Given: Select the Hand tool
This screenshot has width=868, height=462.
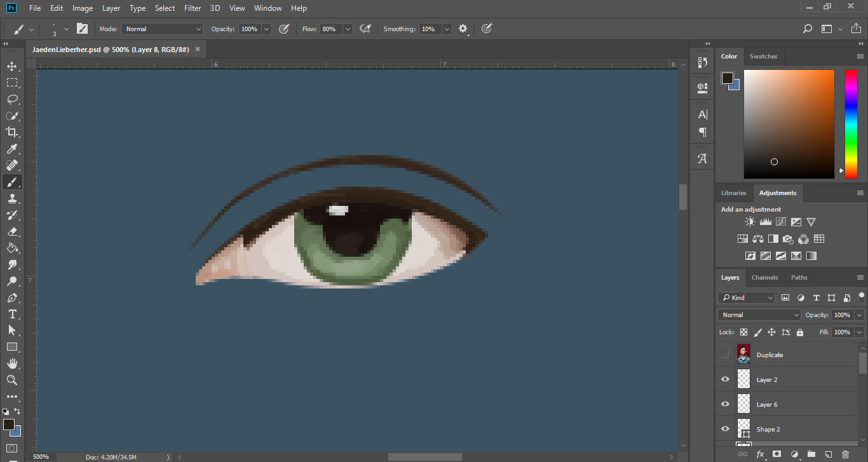Looking at the screenshot, I should [x=12, y=363].
